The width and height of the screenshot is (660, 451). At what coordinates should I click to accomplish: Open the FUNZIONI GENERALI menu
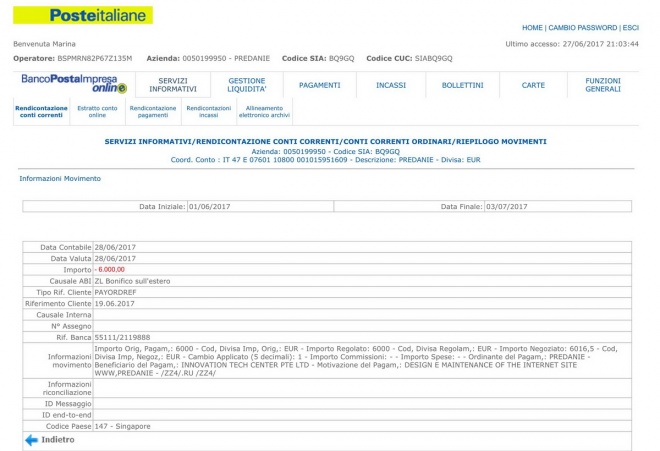[x=603, y=85]
